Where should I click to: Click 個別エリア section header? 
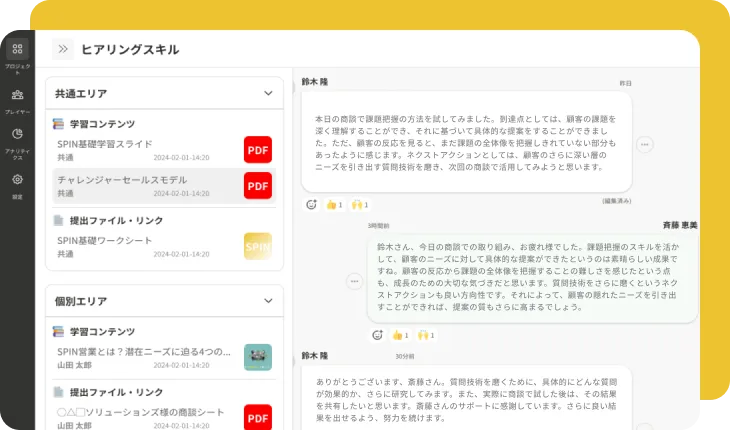tap(164, 301)
